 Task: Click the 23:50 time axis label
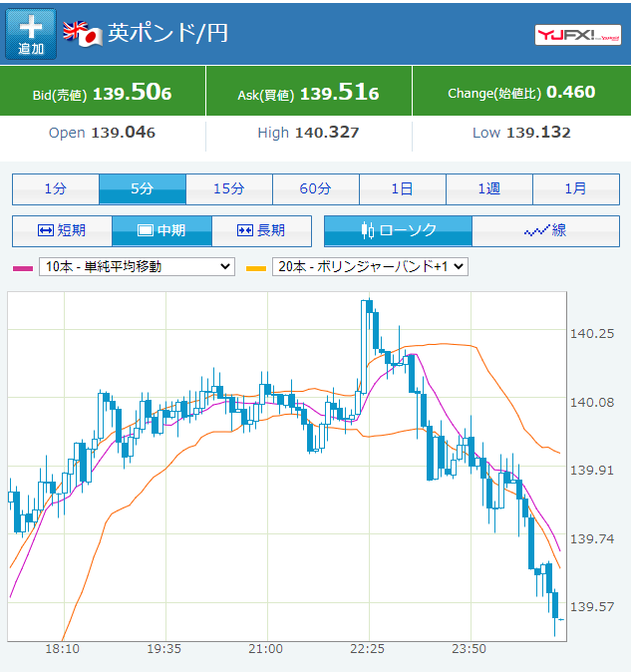[x=470, y=649]
